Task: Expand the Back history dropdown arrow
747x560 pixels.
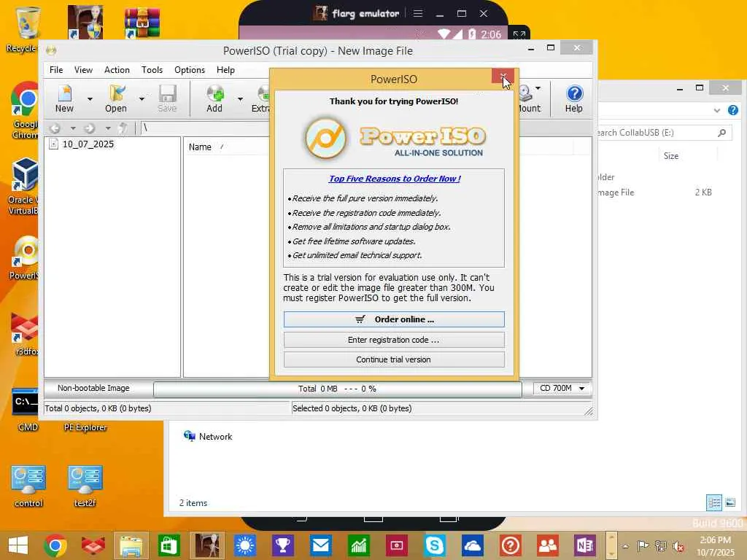Action: pyautogui.click(x=73, y=128)
